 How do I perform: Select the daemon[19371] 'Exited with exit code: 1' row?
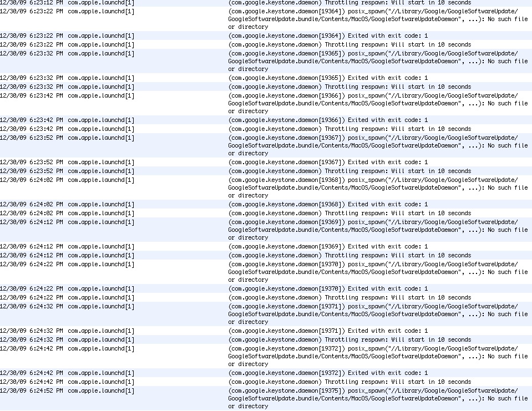coord(266,330)
